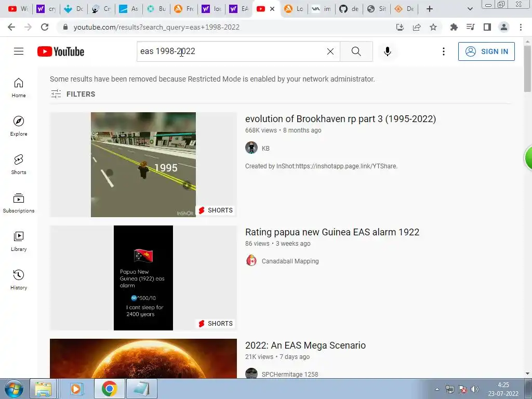Open the Chrome three-dot menu

[521, 27]
